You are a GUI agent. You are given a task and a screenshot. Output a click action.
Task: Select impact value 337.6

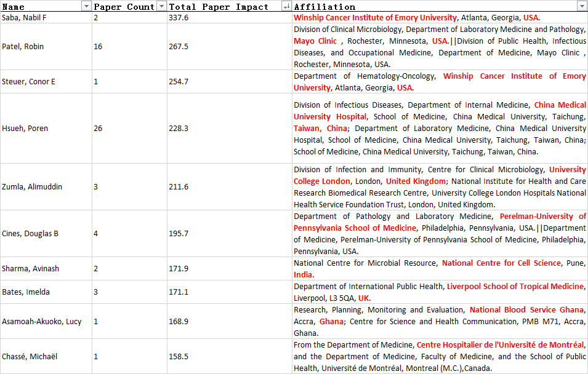(x=230, y=18)
